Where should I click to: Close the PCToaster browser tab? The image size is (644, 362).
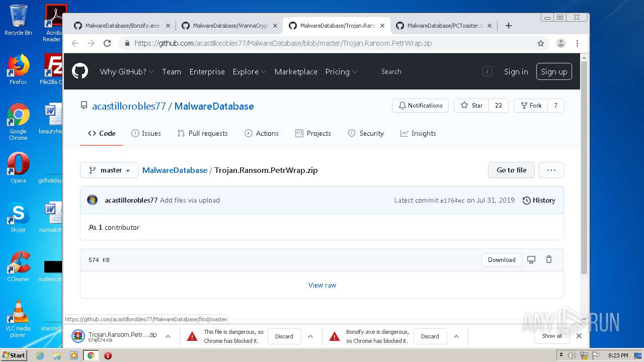pos(490,26)
